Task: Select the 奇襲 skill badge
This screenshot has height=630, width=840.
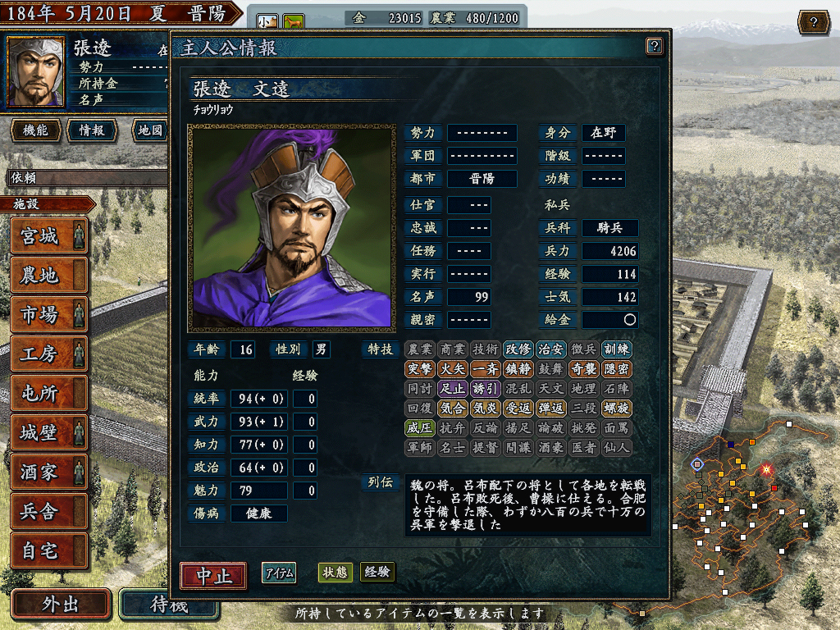Action: point(583,368)
